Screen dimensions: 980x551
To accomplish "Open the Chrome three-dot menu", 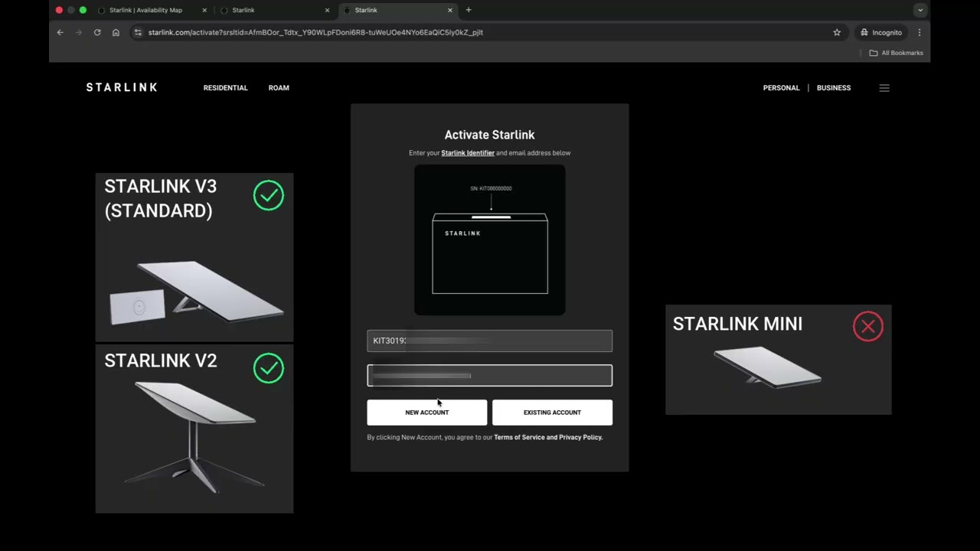I will click(920, 32).
